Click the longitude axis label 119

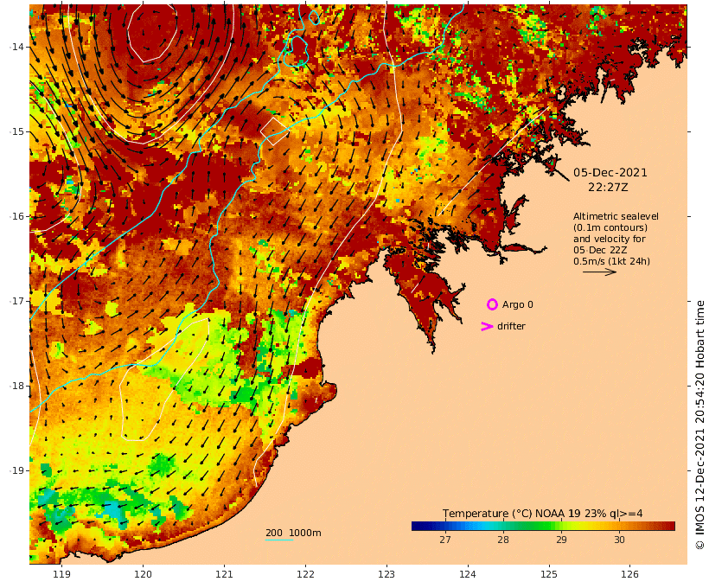tap(61, 574)
